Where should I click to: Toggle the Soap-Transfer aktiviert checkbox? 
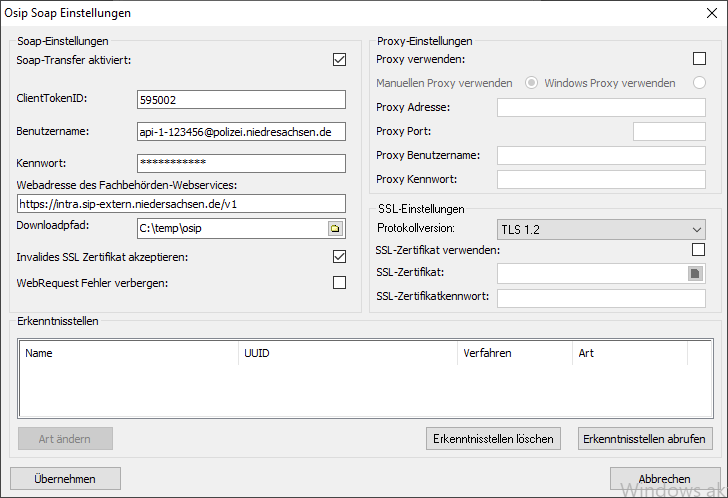[x=339, y=60]
